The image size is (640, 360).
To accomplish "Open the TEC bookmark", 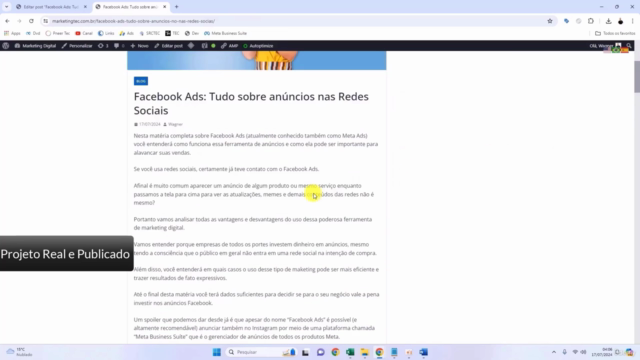I will pos(172,33).
